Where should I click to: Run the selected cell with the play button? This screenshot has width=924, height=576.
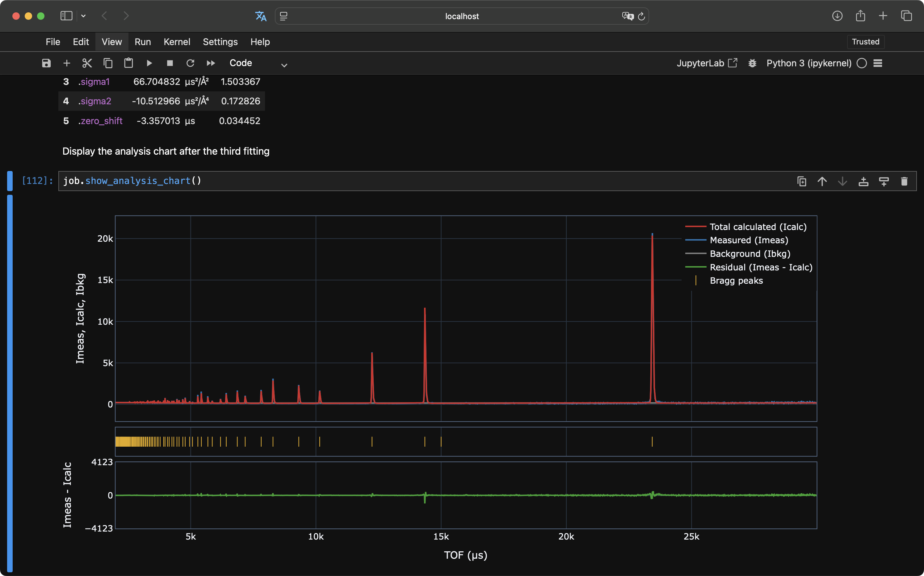(149, 63)
